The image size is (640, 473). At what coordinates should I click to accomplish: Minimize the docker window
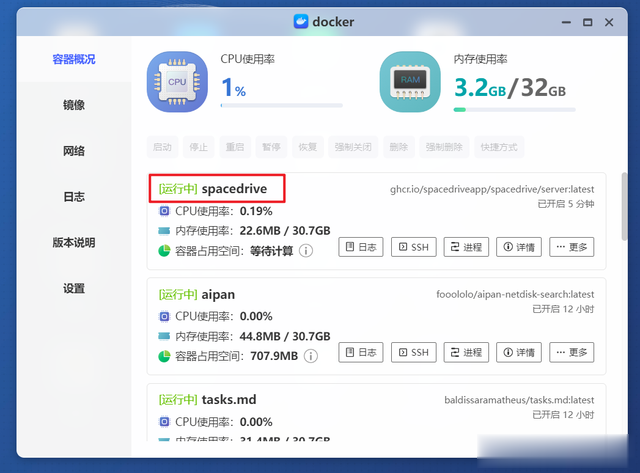tap(566, 22)
